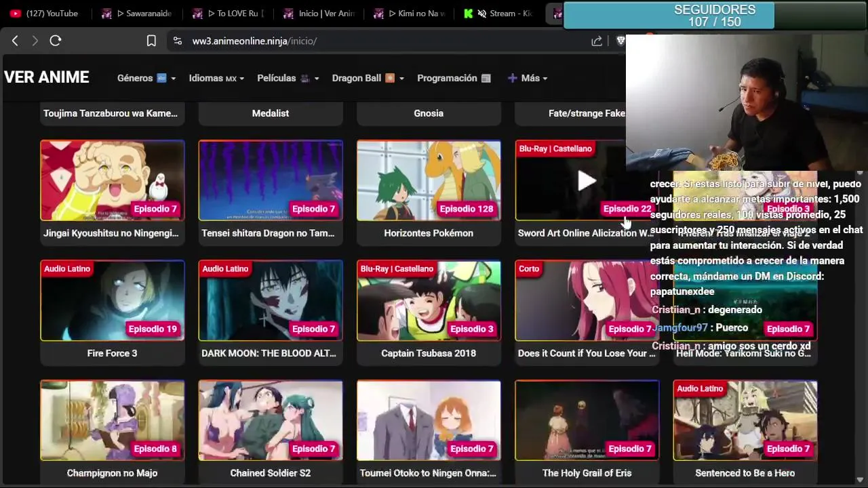
Task: Open the Toumei Otoko to Ningen Onna thumbnail
Action: (429, 420)
